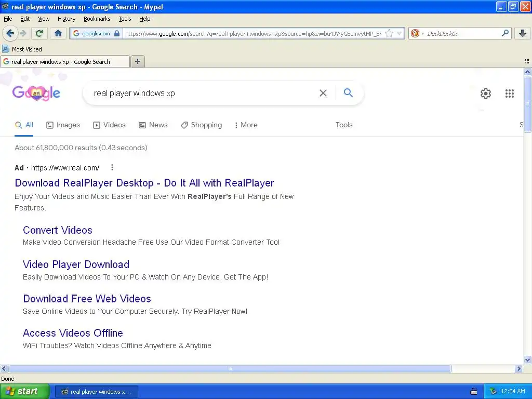Open the Video Player Download link
This screenshot has height=399, width=532.
[x=76, y=264]
